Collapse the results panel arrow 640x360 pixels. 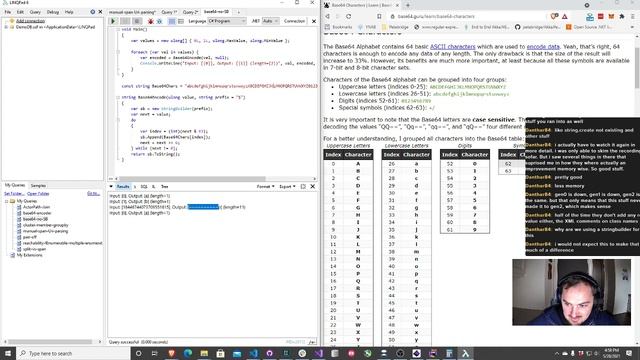111,187
